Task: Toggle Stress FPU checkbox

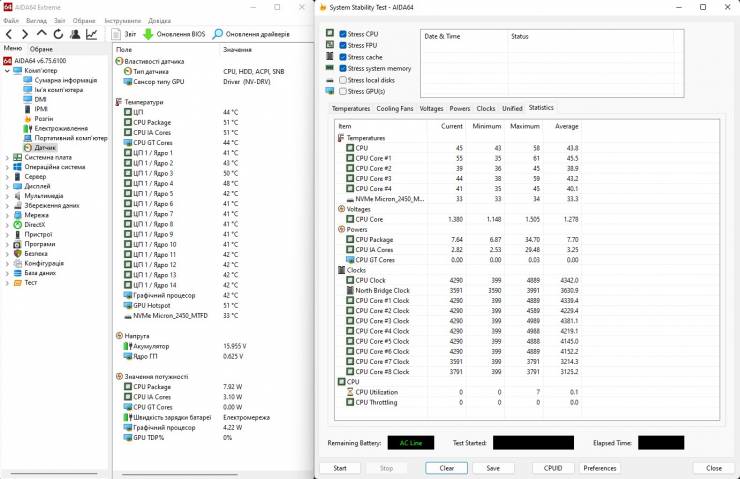Action: pos(343,45)
